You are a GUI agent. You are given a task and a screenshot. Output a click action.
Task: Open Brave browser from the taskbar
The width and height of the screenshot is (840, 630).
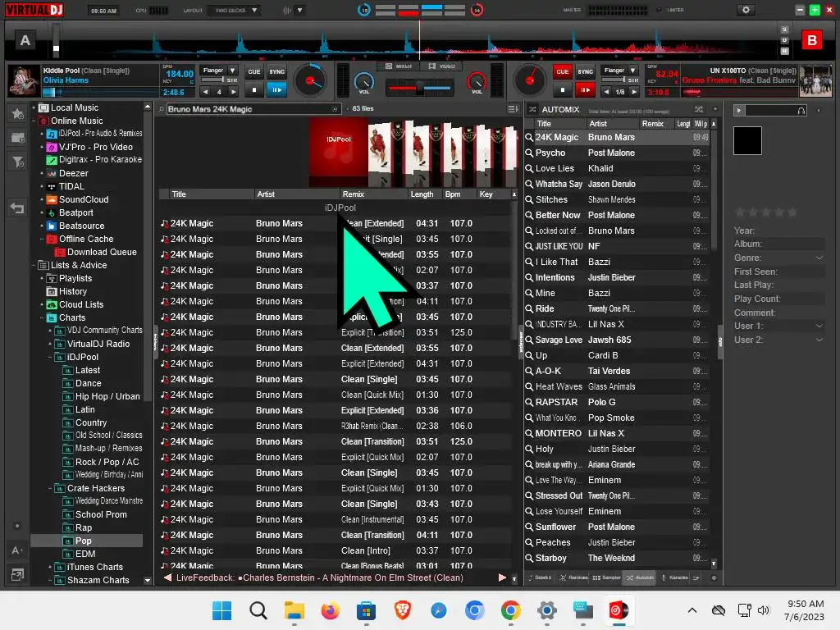click(x=402, y=610)
